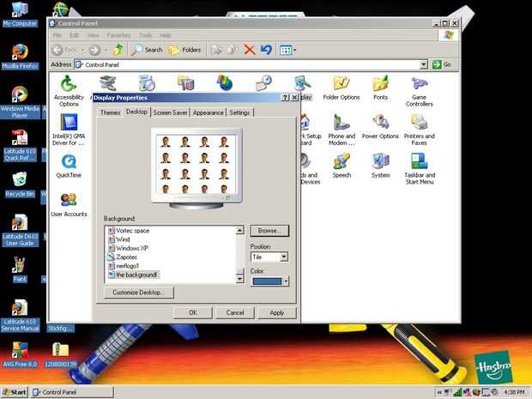
Task: Open User Accounts icon
Action: pyautogui.click(x=69, y=205)
